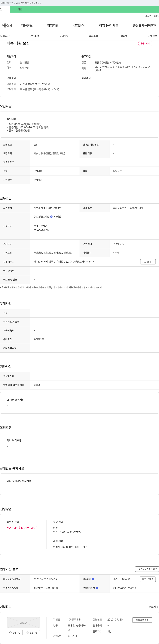Click the 병역 대체 복무자 채용 value 비희망

point(37,385)
